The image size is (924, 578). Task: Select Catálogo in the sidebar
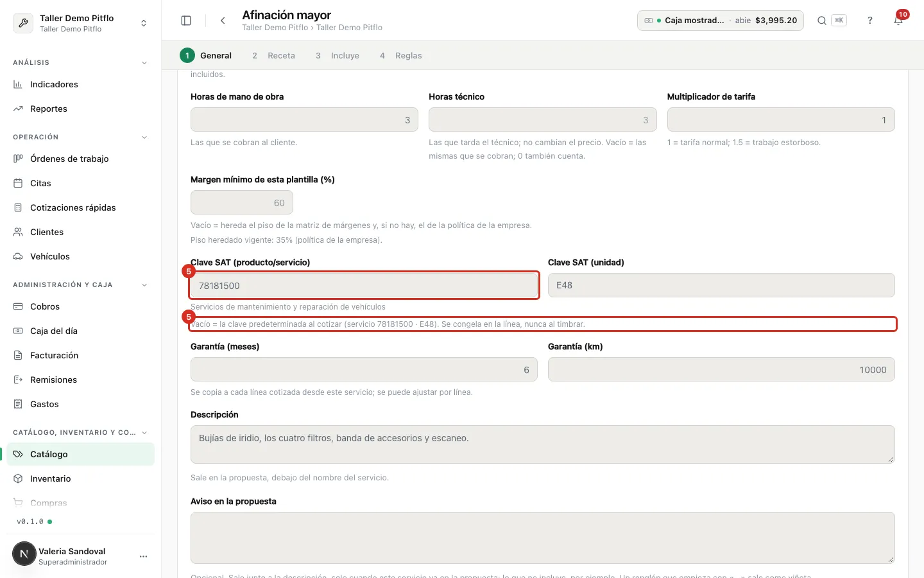pos(80,454)
